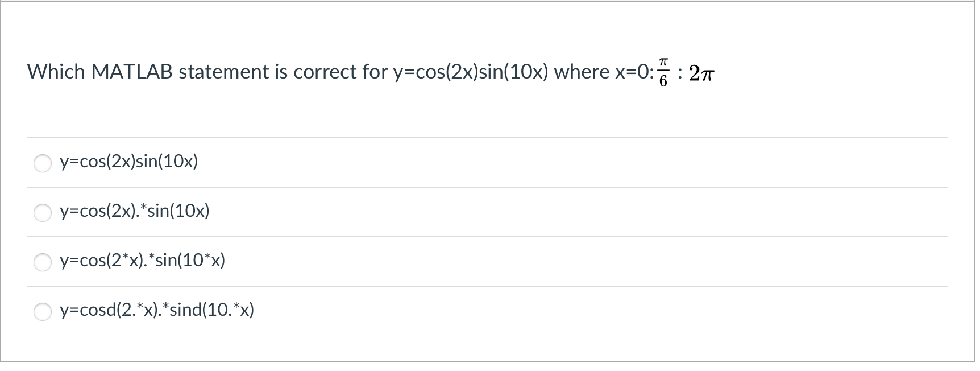Select the radio button for y=cos(2x)sin(10x)
Image resolution: width=980 pixels, height=371 pixels.
(43, 163)
